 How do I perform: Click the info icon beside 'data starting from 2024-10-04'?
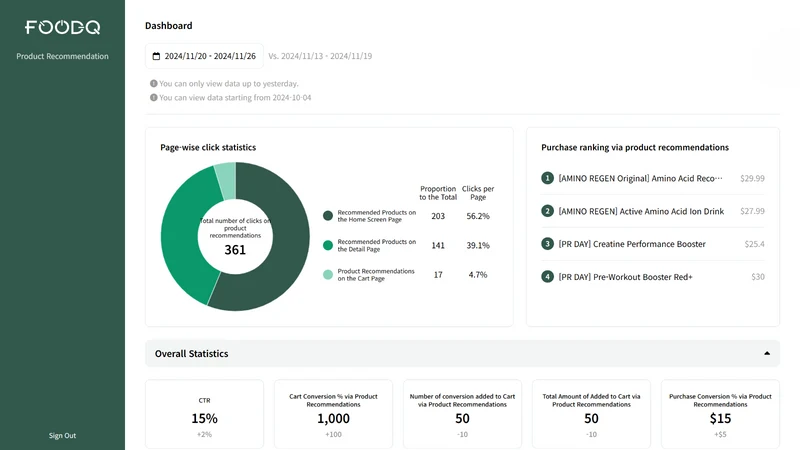[x=154, y=97]
